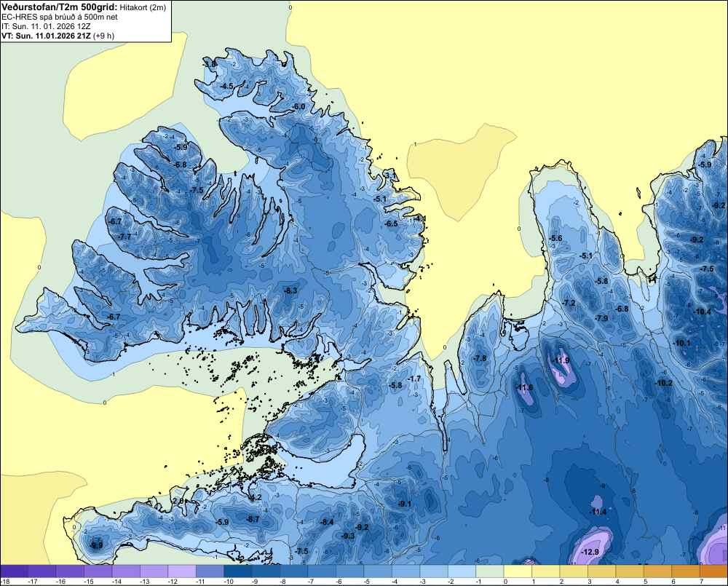
Task: Click the -8.7 temperature value on map
Action: point(253,519)
